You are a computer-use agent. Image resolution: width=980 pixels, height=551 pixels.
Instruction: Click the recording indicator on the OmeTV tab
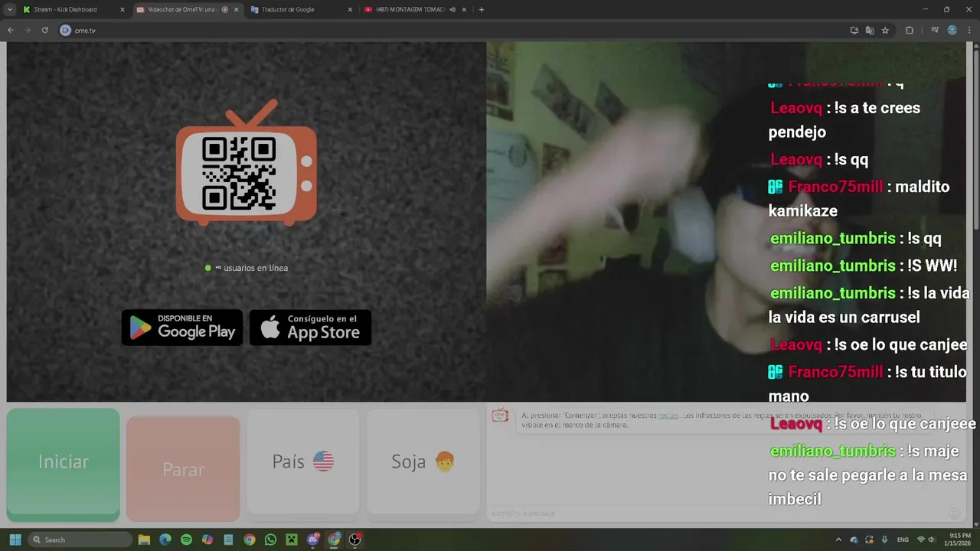pos(224,9)
